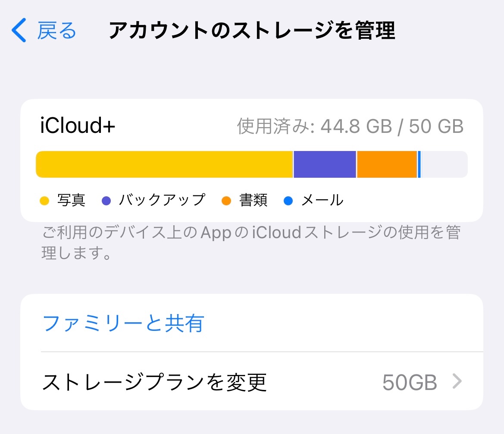Tap the purple backup segment of storage bar

(x=325, y=164)
